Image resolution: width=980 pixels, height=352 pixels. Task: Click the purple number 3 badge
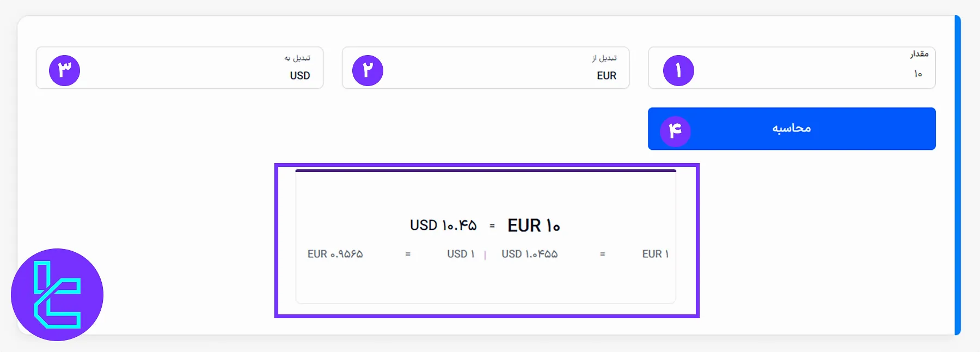coord(64,71)
